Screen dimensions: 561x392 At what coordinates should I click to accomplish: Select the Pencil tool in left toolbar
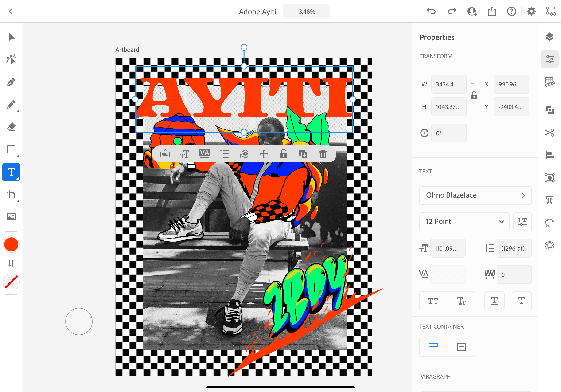(x=11, y=105)
